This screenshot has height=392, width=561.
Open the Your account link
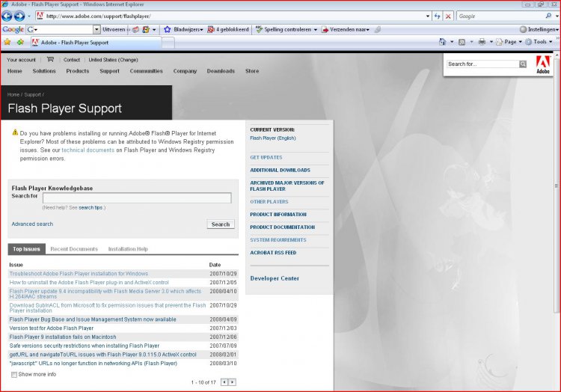click(21, 60)
